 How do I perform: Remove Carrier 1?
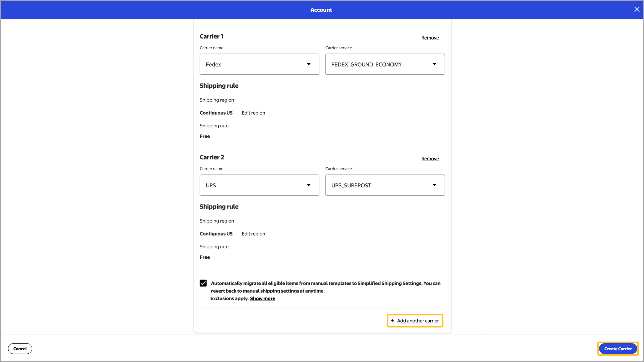(x=430, y=38)
